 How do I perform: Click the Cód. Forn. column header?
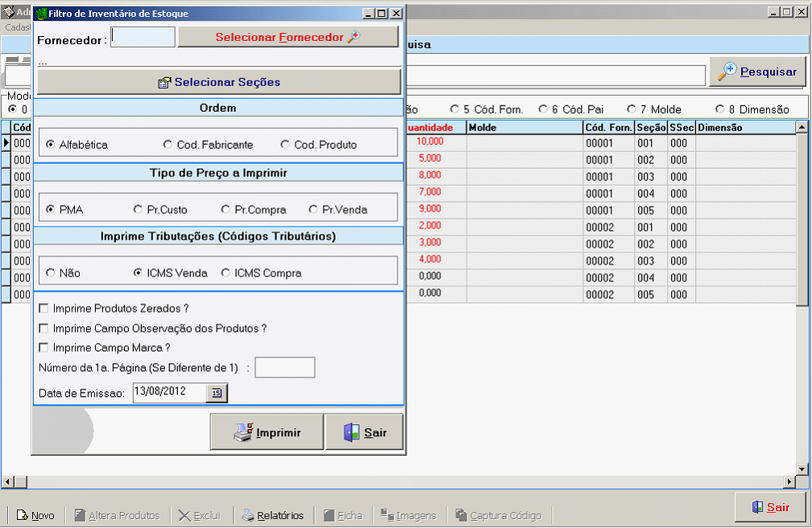coord(608,127)
